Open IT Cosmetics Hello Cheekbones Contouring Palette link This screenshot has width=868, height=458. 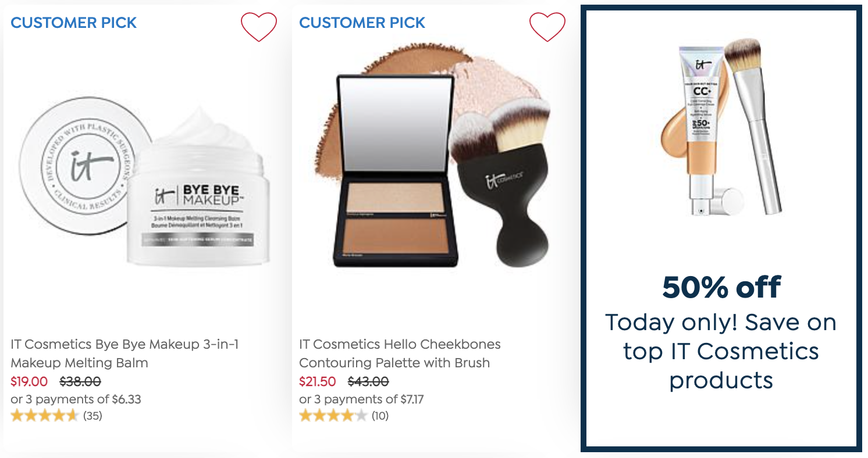400,353
